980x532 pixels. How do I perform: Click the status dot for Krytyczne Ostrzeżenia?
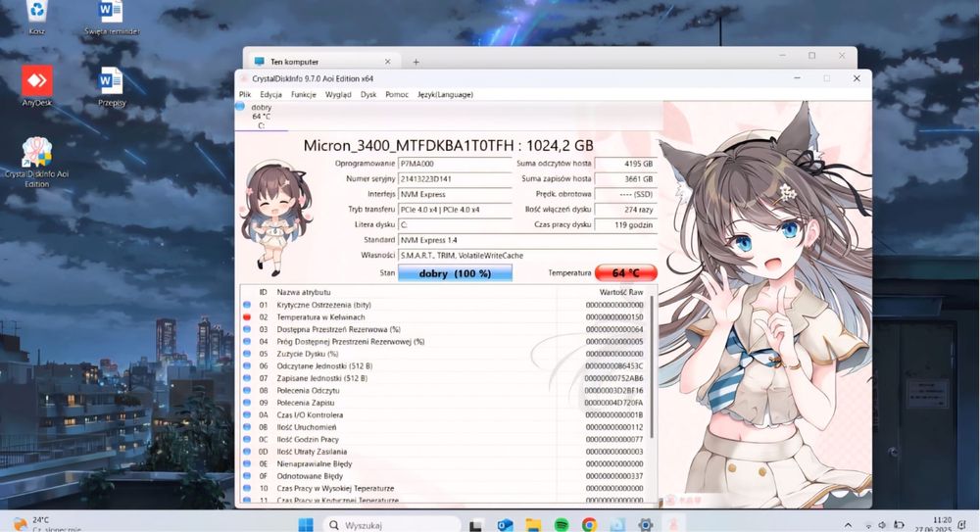247,305
